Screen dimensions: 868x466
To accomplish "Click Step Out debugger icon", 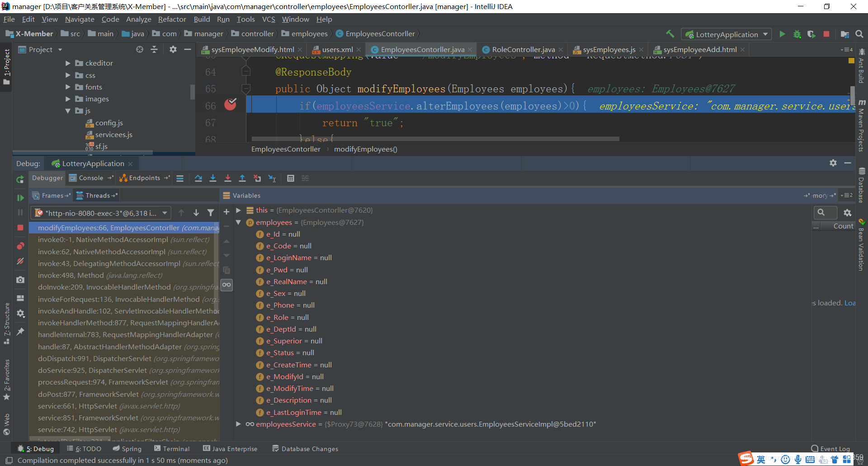I will point(242,178).
